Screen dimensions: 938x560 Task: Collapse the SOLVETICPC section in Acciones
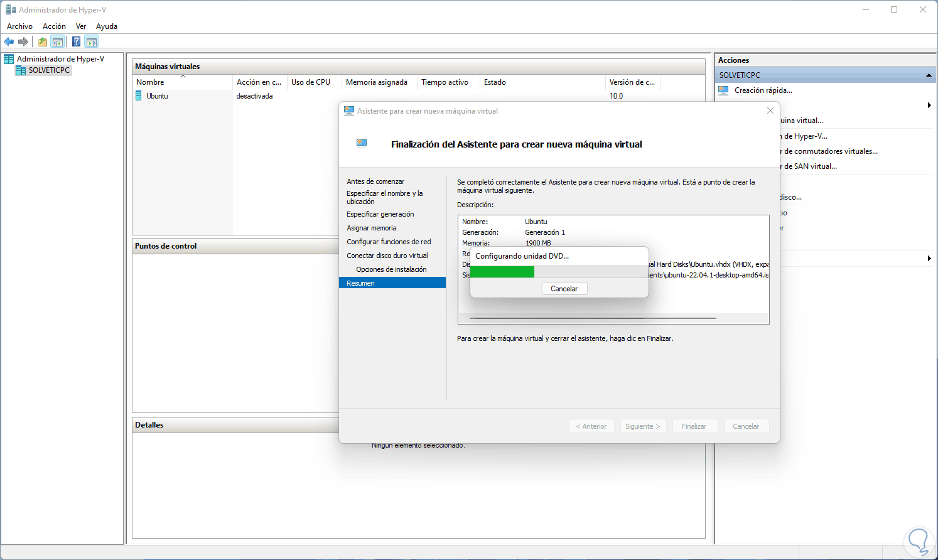point(929,75)
